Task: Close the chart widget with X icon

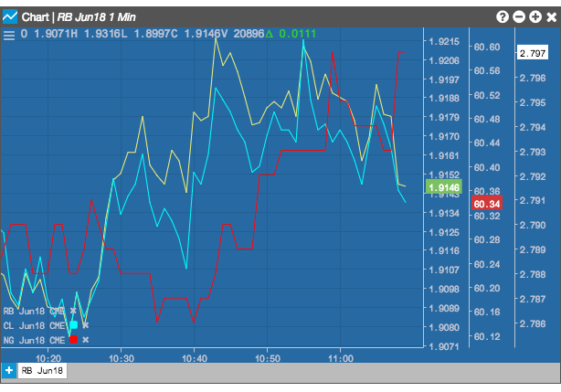Action: [x=552, y=16]
